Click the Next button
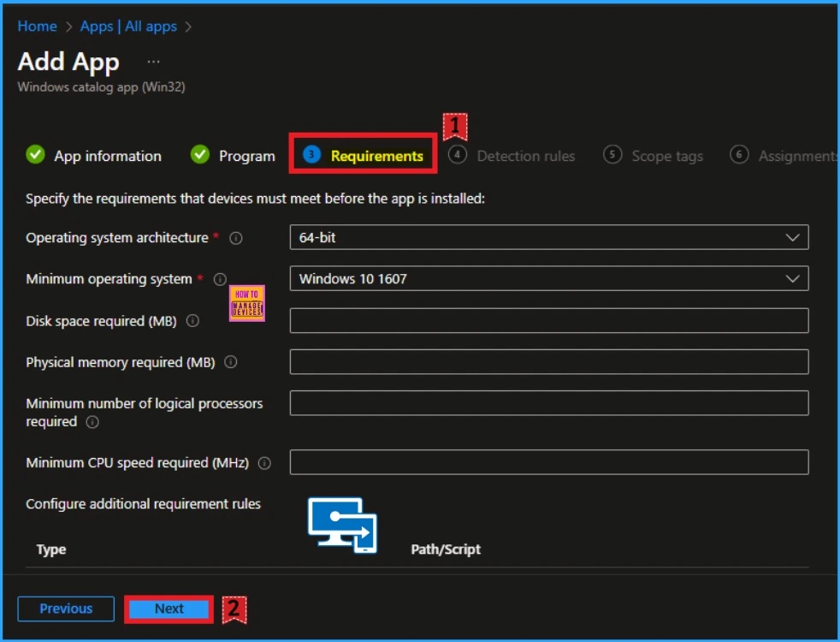The image size is (840, 642). (x=169, y=609)
